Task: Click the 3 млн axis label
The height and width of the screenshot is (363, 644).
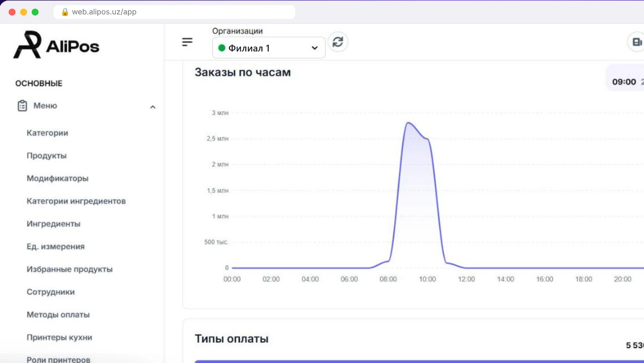Action: (x=220, y=113)
